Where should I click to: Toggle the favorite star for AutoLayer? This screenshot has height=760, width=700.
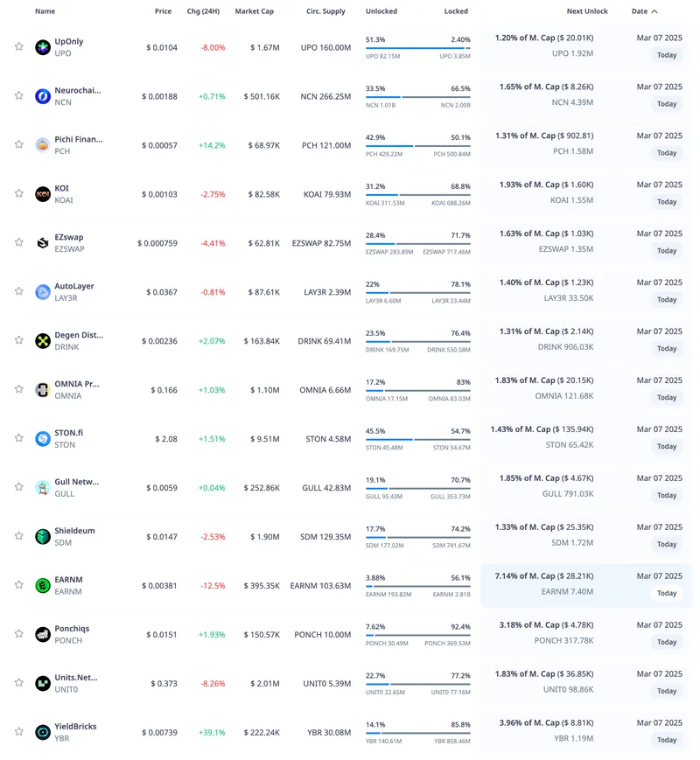point(18,292)
